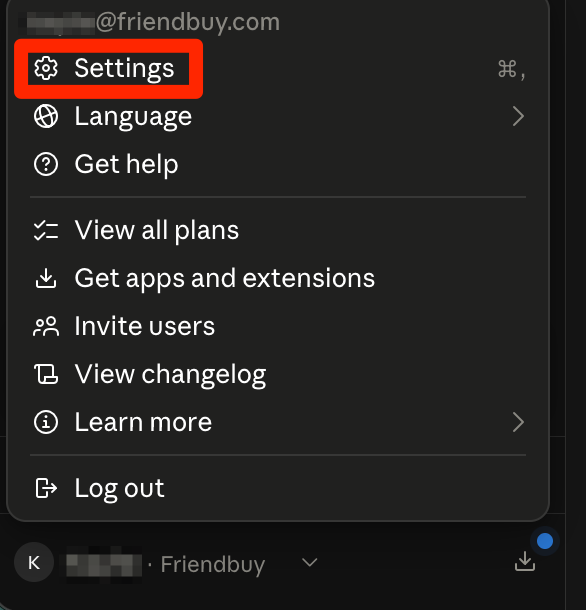Screen dimensions: 586x610
Task: Click the download icon in bottom bar
Action: click(x=525, y=561)
